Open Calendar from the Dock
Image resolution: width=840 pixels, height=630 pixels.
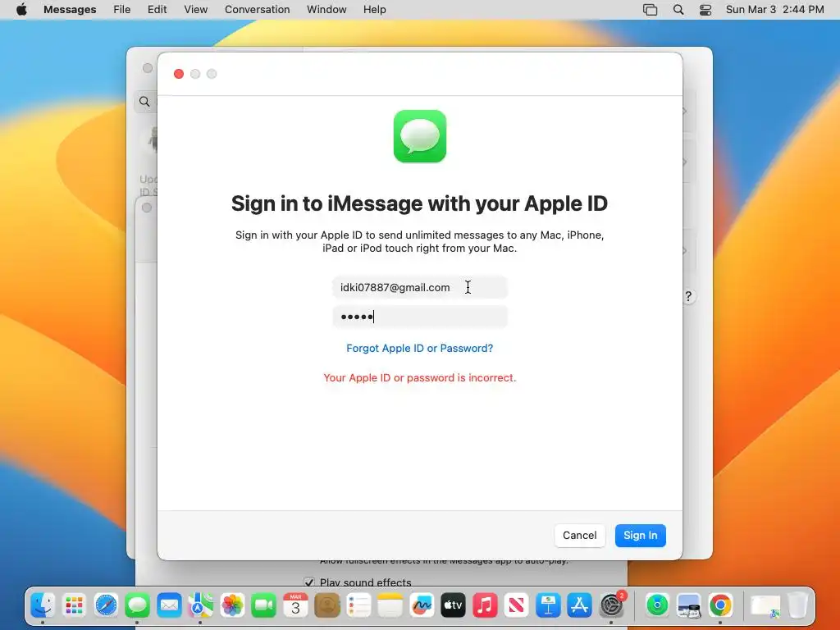pos(295,605)
